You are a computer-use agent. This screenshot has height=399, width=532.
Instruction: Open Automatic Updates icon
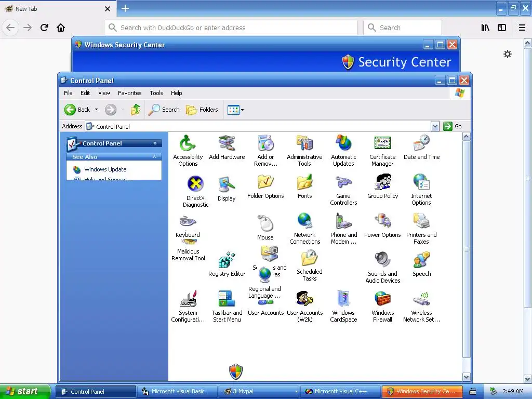click(x=343, y=150)
